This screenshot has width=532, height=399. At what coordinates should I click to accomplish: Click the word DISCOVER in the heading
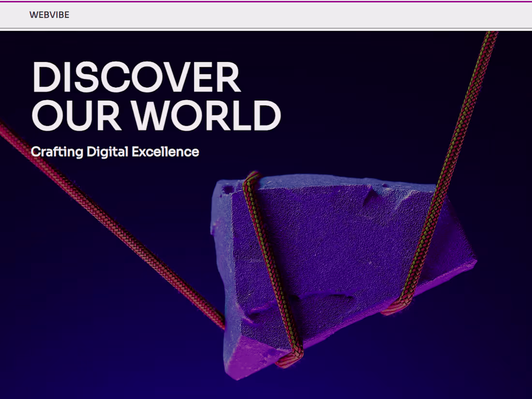click(x=135, y=75)
